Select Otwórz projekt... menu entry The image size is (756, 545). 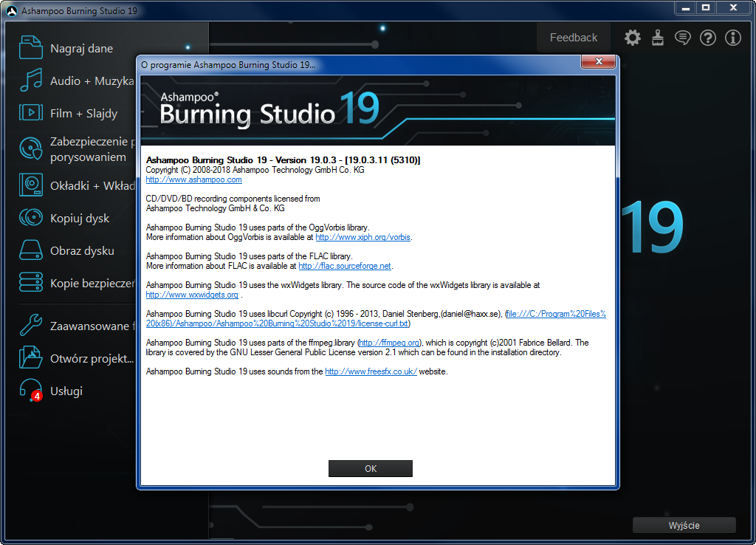[x=92, y=358]
